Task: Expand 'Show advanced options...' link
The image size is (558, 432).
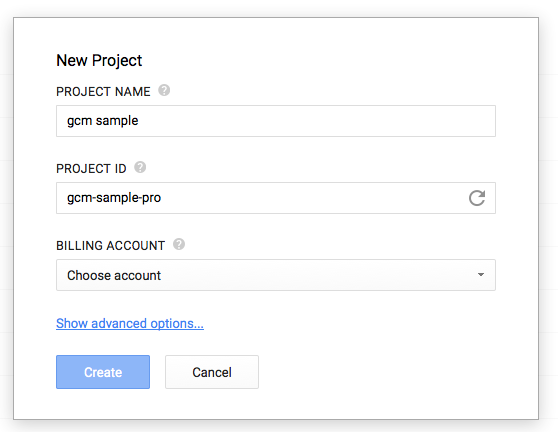Action: click(x=130, y=323)
